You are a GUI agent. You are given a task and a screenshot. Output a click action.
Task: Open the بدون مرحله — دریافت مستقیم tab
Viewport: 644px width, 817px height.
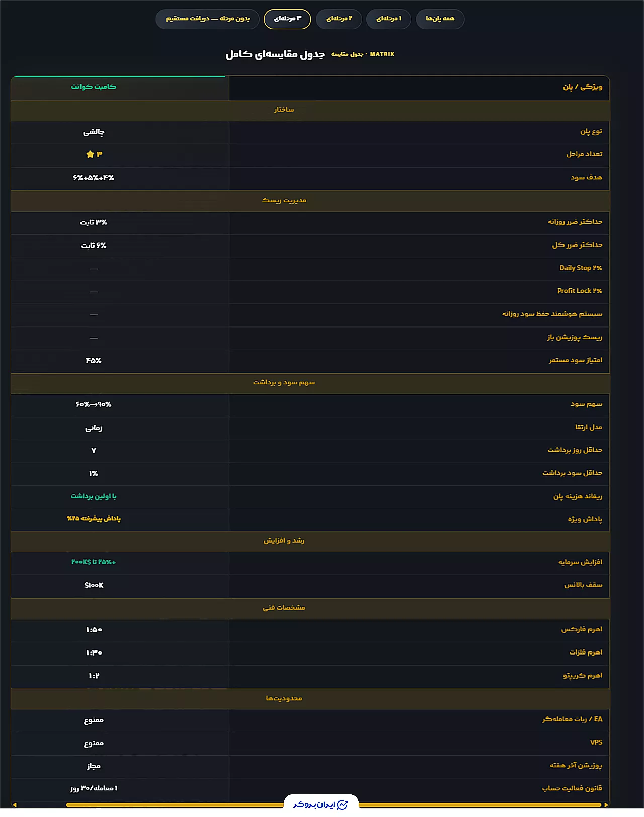coord(207,19)
